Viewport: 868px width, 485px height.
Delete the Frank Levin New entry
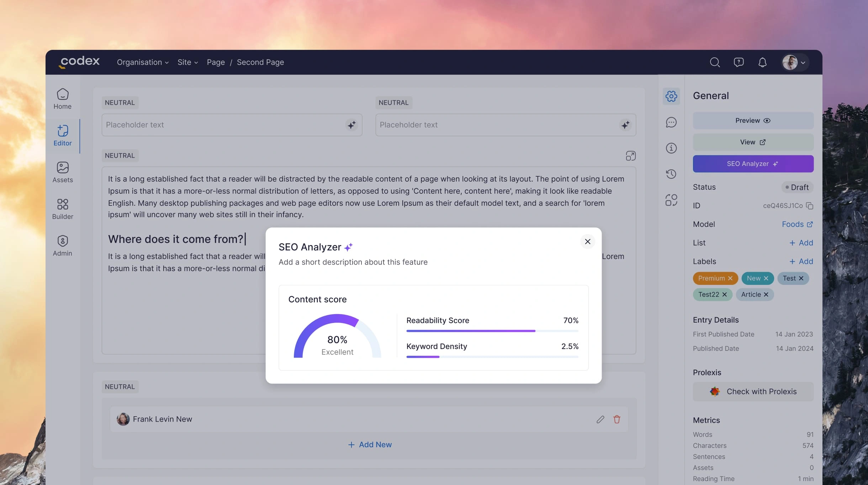click(616, 419)
